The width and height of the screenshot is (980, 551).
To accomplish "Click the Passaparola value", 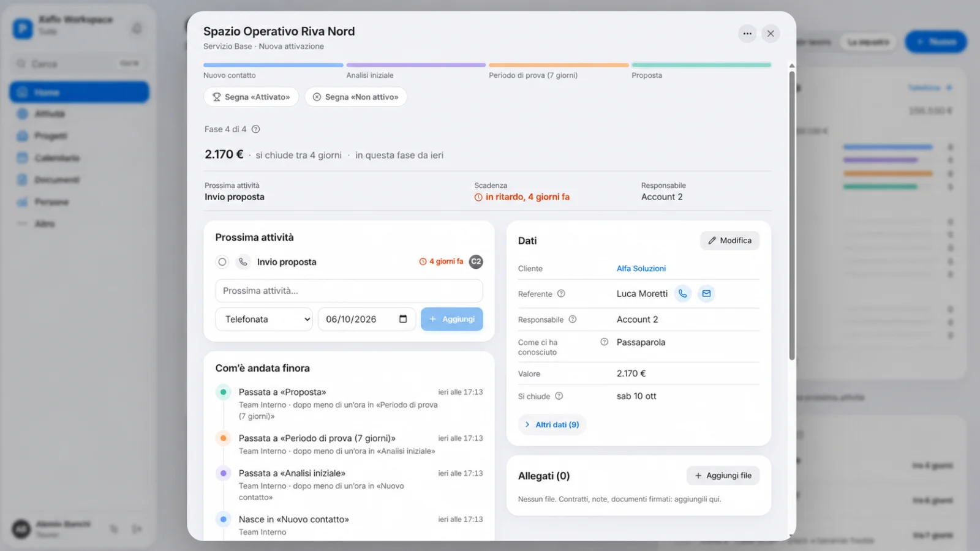I will tap(641, 342).
